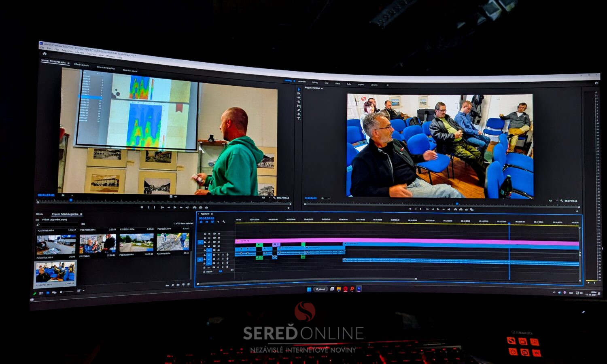Click Extract button in Program monitor

click(x=461, y=209)
